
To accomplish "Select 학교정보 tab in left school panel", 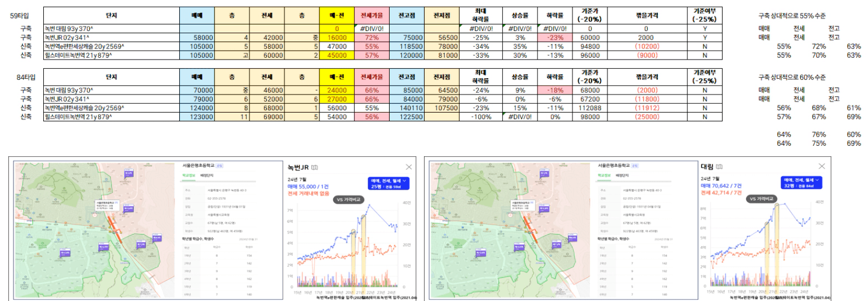I will coord(188,174).
